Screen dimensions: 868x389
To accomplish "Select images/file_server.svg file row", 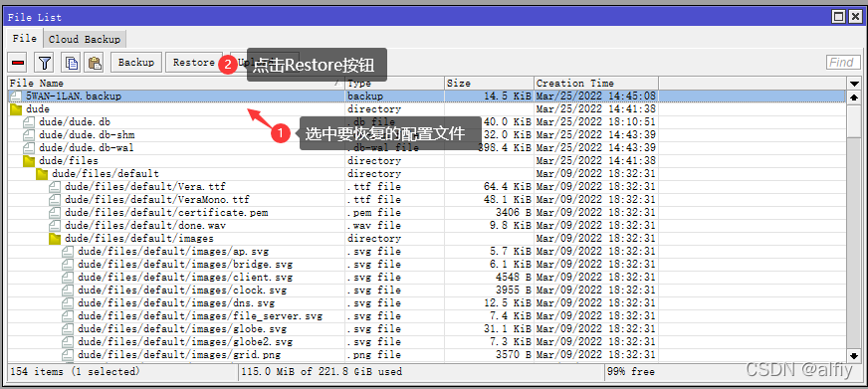I will coord(427,316).
